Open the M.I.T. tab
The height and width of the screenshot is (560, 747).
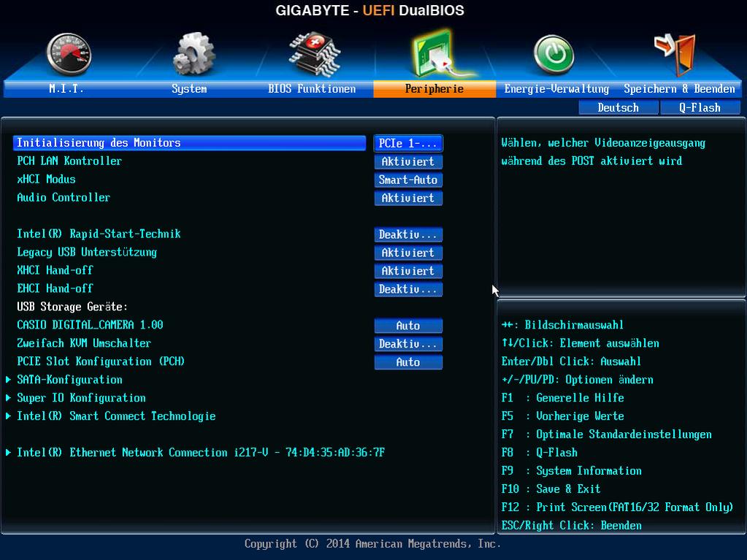[x=66, y=88]
